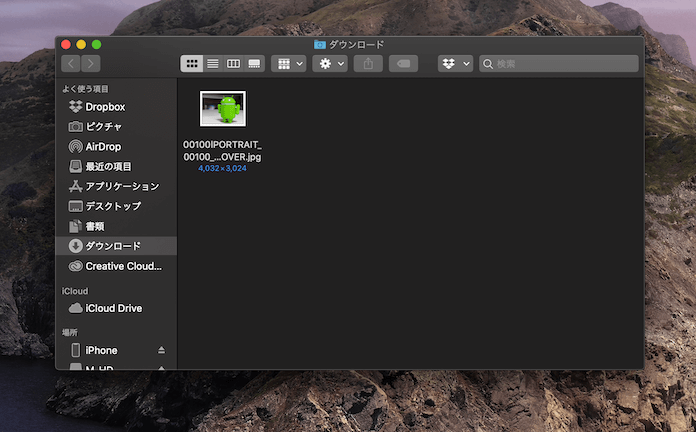The image size is (696, 432).
Task: Click the applications icon beside アプリケーション
Action: coord(75,186)
